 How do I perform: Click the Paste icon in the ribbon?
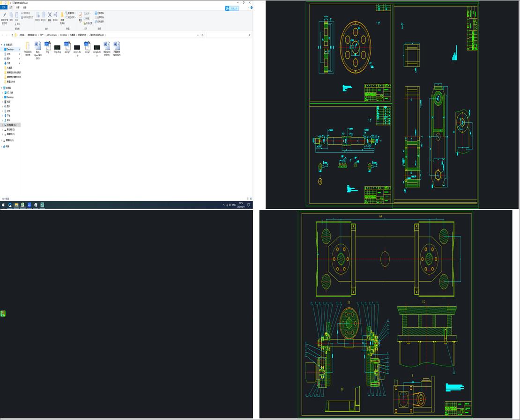click(16, 16)
